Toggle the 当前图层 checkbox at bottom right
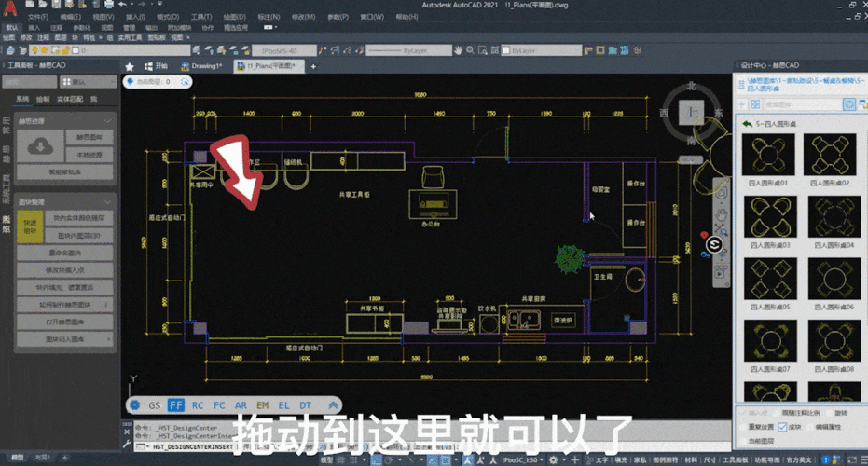 click(x=743, y=441)
